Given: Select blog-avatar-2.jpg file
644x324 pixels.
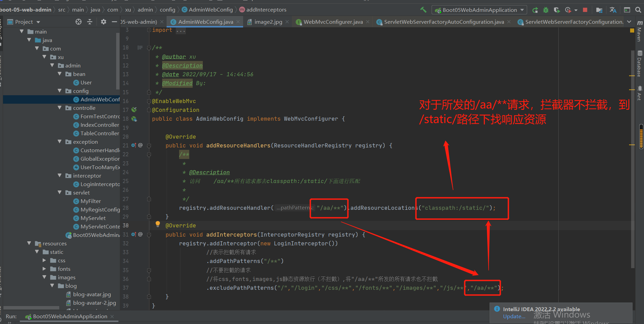Looking at the screenshot, I should click(x=94, y=303).
